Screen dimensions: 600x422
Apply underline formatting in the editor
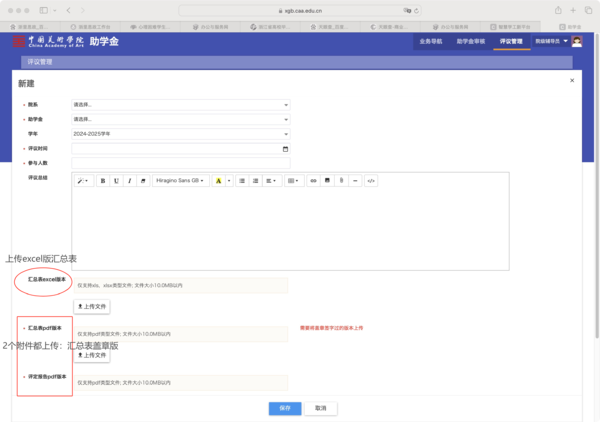pos(116,181)
